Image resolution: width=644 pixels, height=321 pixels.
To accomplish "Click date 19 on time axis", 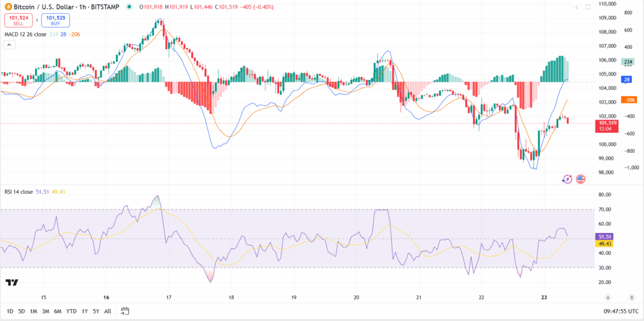I will pos(294,297).
